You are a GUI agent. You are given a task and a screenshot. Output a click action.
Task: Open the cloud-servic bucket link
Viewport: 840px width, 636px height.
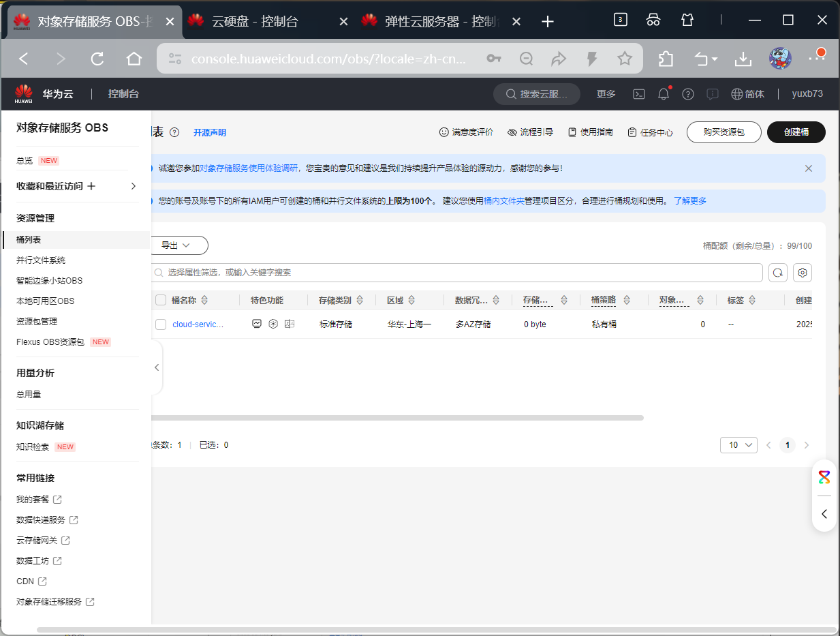point(198,324)
